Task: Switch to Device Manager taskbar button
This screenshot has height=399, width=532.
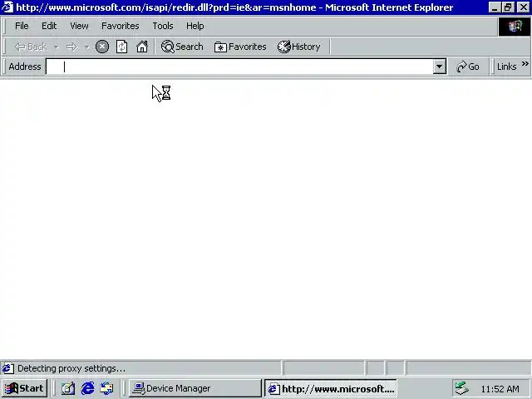Action: click(x=195, y=388)
